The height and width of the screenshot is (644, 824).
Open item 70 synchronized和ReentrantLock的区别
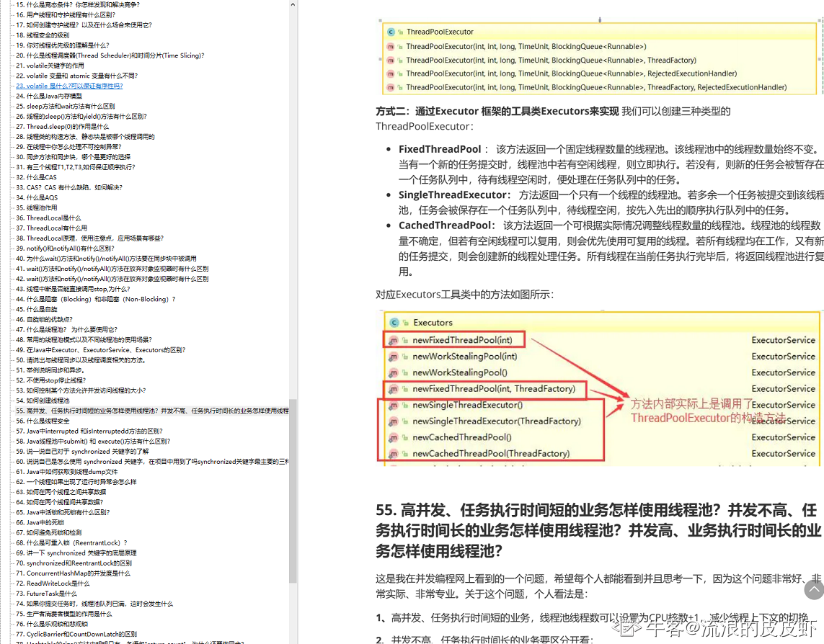[74, 563]
